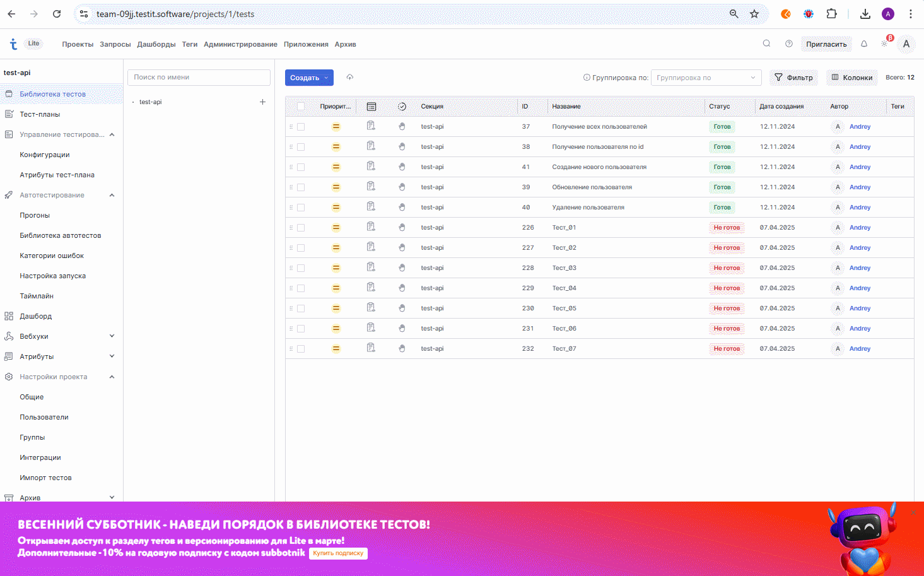Click the Test IT logo icon

tap(13, 44)
